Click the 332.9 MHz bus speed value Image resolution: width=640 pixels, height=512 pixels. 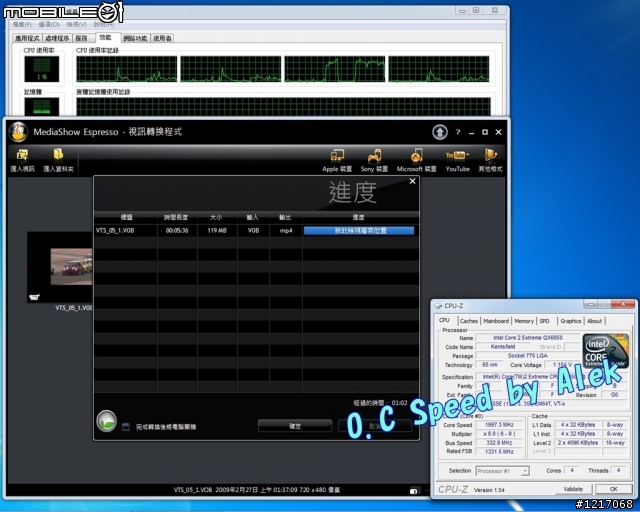(499, 443)
